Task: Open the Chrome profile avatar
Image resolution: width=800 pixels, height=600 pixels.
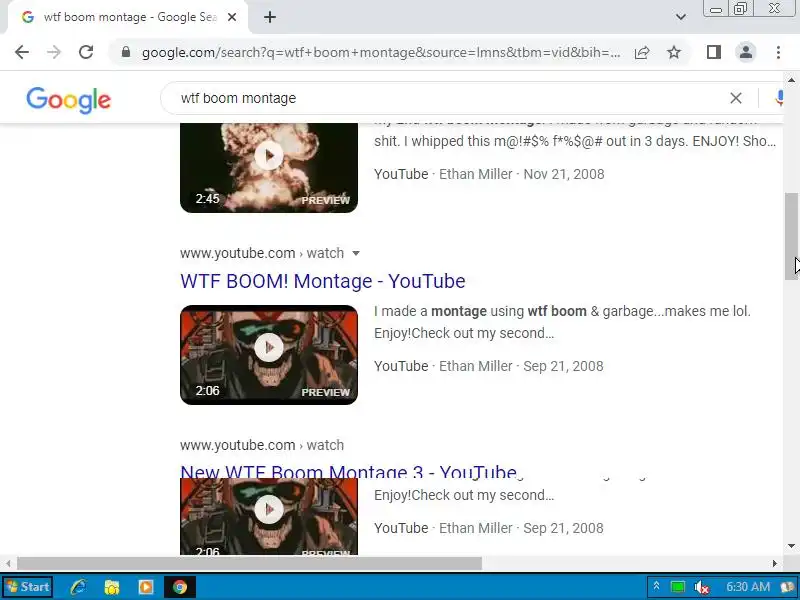Action: tap(746, 52)
